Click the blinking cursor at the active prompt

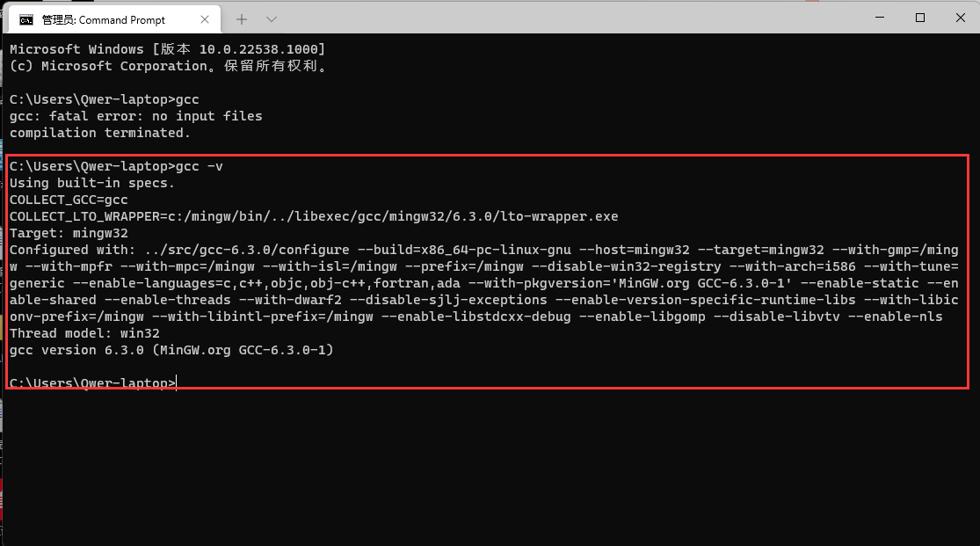177,382
